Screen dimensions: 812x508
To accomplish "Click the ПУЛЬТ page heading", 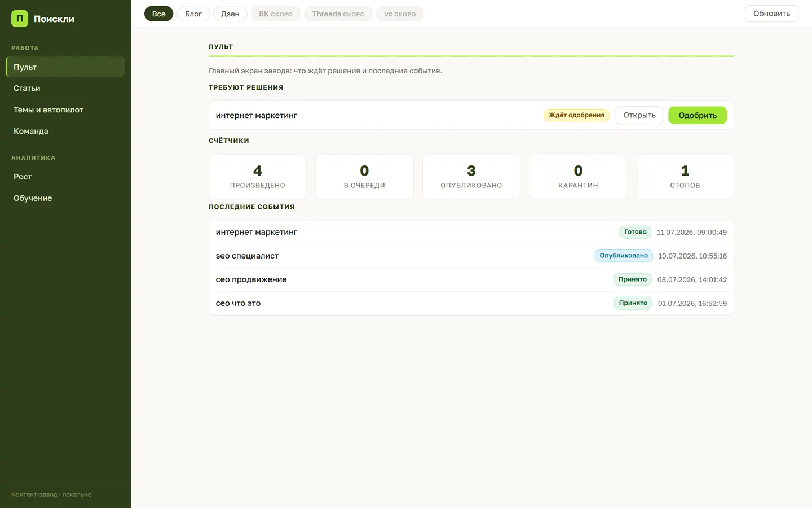I will click(221, 46).
